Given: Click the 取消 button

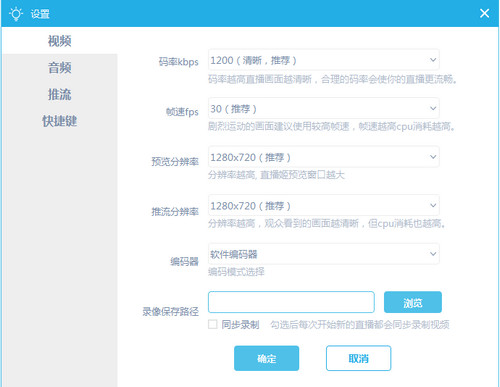Looking at the screenshot, I should click(x=358, y=358).
